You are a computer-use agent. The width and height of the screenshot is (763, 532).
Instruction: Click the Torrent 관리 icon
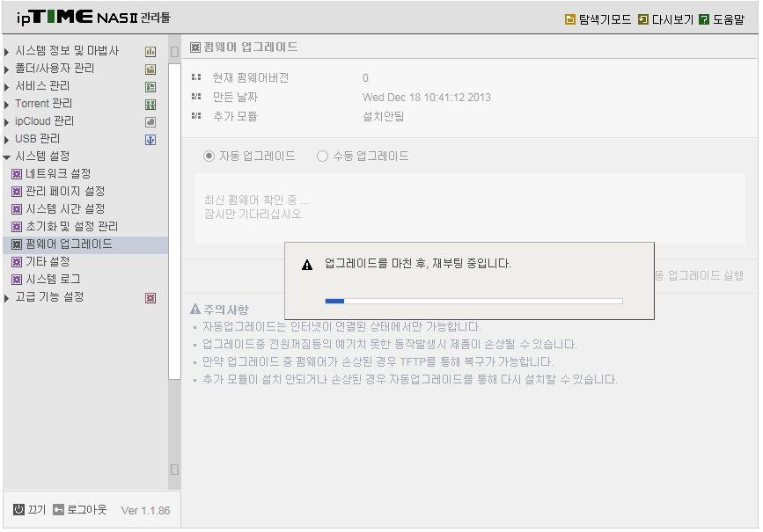point(150,104)
